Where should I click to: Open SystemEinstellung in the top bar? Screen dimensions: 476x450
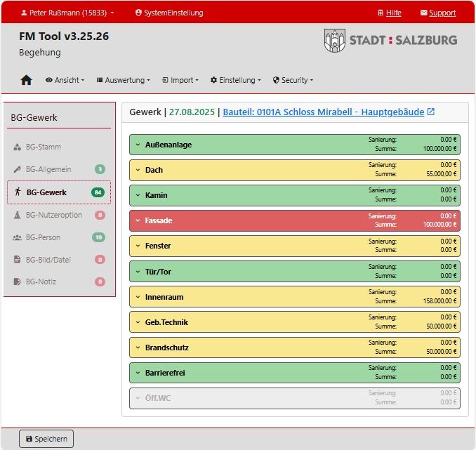[169, 13]
